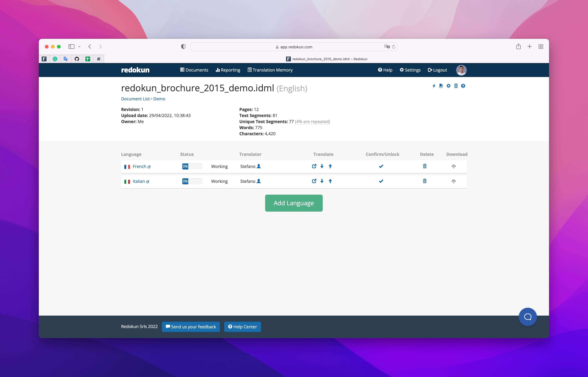Screen dimensions: 588x377
Task: Upload French translation with up arrow
Action: [330, 166]
